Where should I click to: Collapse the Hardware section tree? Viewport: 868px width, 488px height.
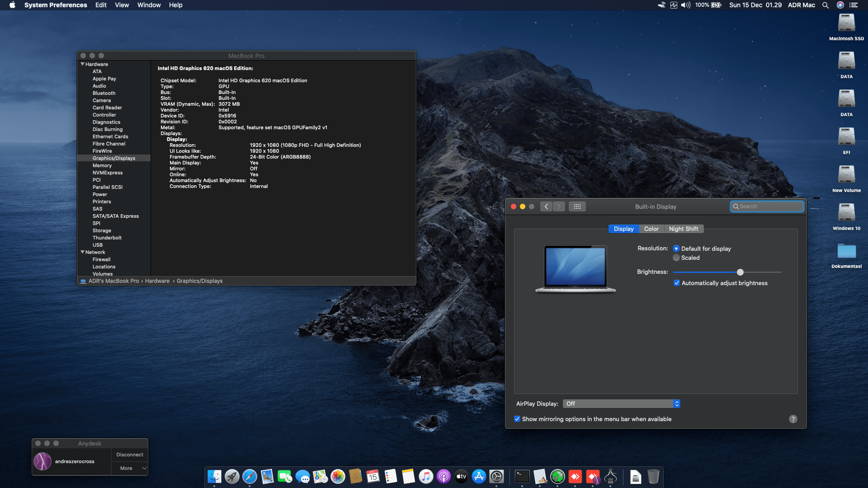click(82, 64)
